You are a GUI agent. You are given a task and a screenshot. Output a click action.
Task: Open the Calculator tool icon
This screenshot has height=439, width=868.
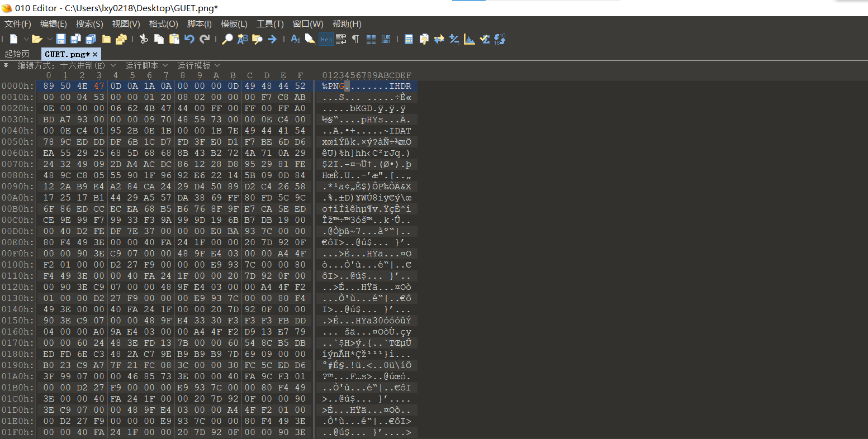point(409,39)
